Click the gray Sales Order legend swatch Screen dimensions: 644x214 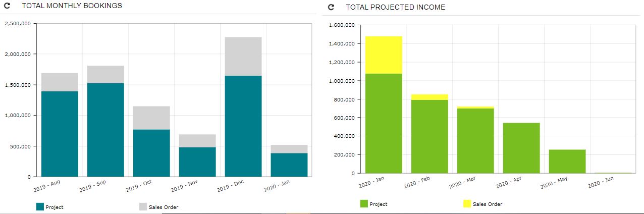143,206
